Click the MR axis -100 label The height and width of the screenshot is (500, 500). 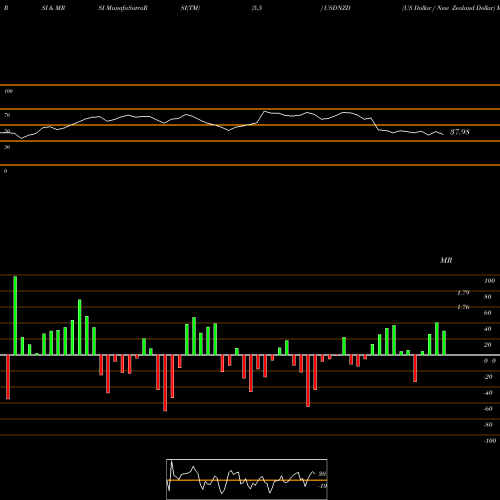pyautogui.click(x=490, y=441)
